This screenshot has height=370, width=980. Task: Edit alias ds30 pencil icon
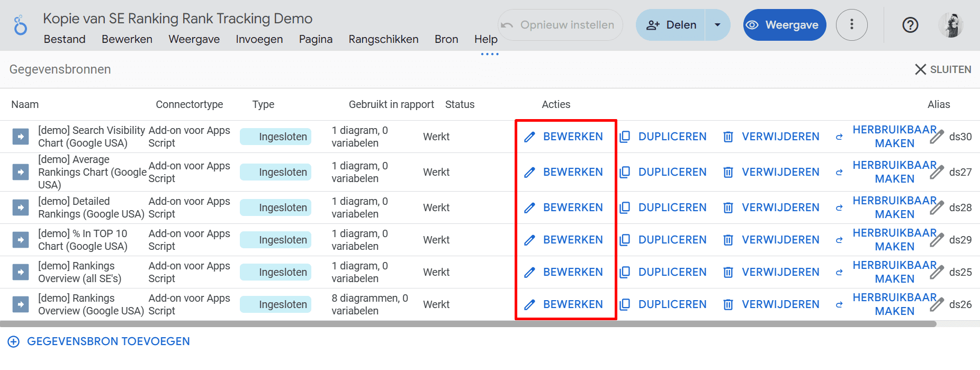pos(937,137)
